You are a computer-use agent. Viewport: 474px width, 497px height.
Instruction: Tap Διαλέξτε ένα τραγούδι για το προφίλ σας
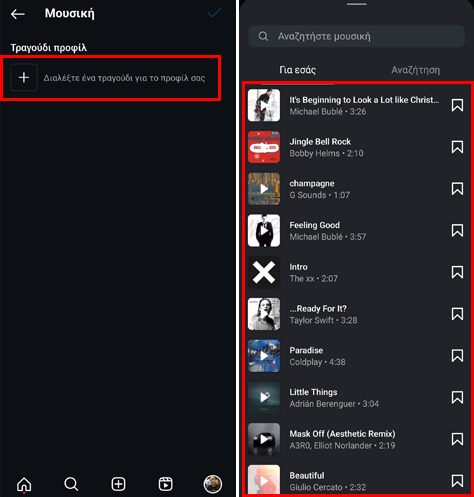tap(124, 78)
